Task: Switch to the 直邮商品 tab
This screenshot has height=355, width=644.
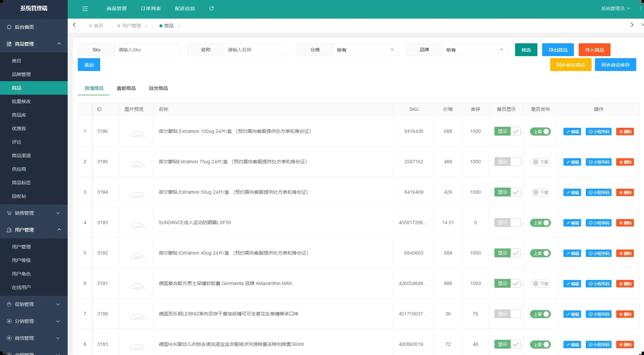Action: click(x=126, y=88)
